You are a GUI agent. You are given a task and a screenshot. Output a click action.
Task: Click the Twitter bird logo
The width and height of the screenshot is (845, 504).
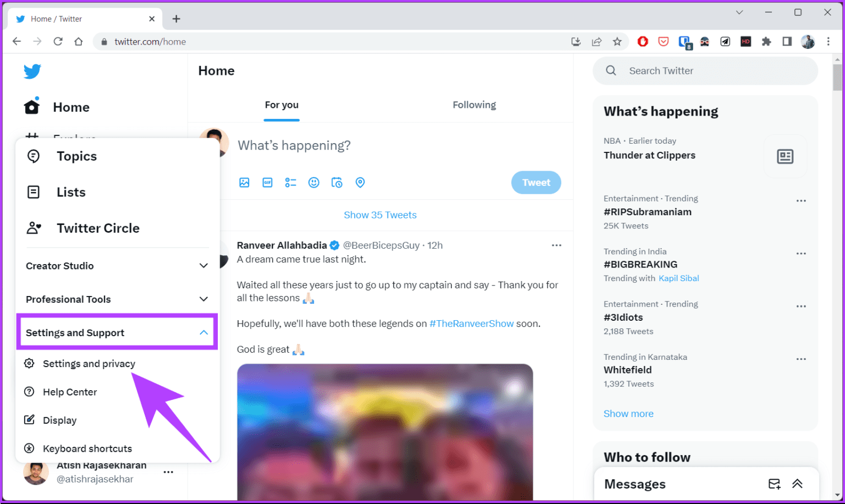(32, 71)
